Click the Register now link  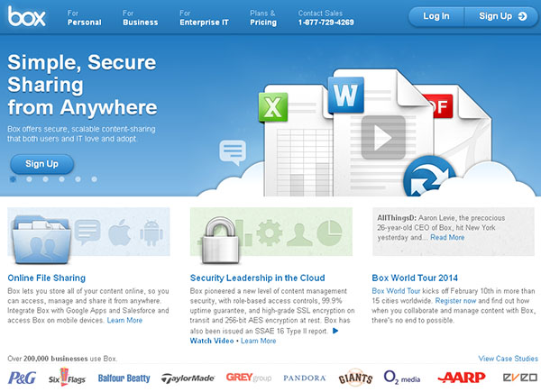click(x=455, y=301)
